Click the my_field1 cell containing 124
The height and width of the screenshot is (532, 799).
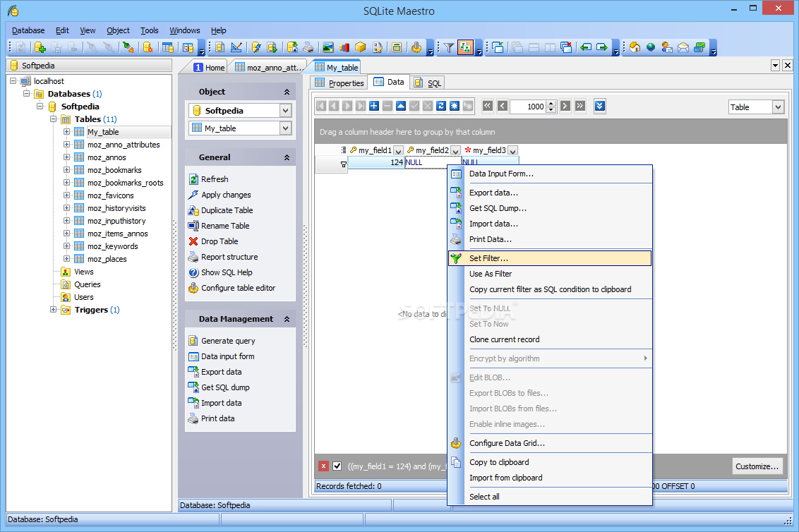tap(377, 162)
